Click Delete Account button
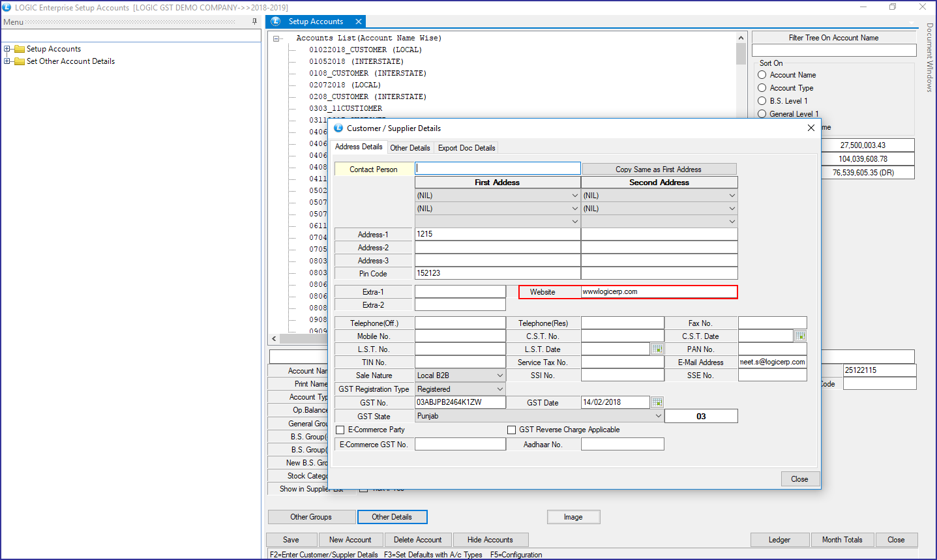 click(417, 540)
